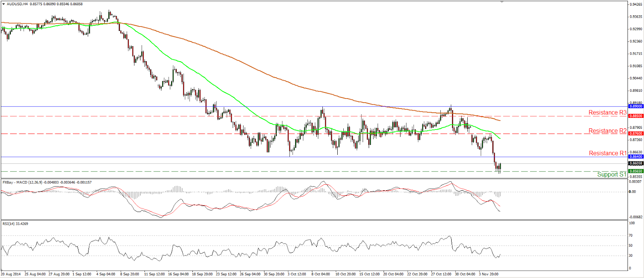Click the 25 Aug 04:00 time label
The image size is (644, 278).
(x=35, y=274)
